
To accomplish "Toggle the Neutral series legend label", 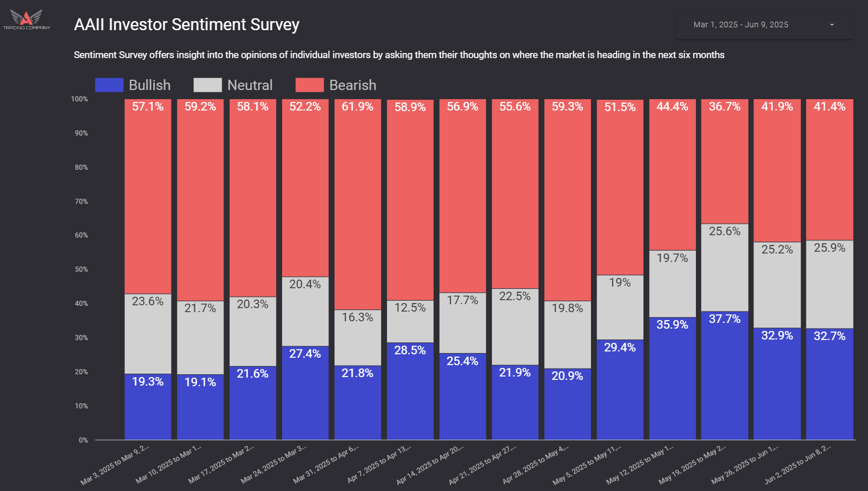I will coord(250,85).
